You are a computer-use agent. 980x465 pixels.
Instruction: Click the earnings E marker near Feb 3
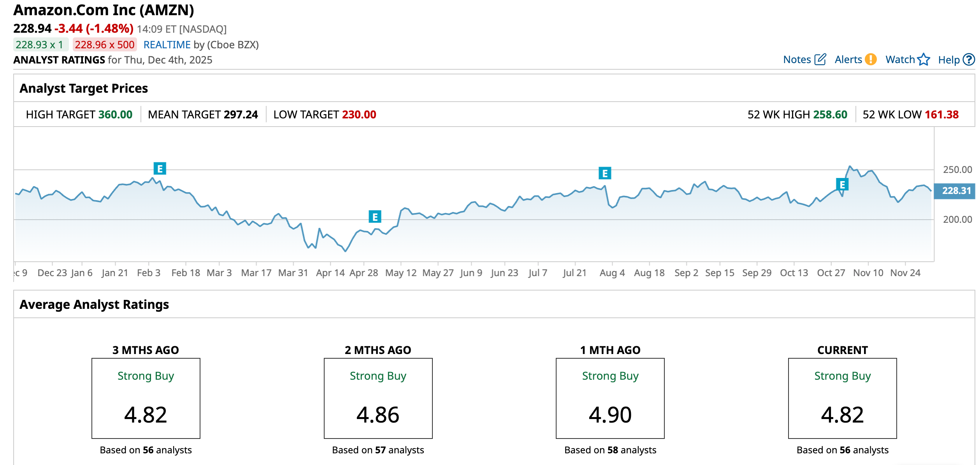160,169
